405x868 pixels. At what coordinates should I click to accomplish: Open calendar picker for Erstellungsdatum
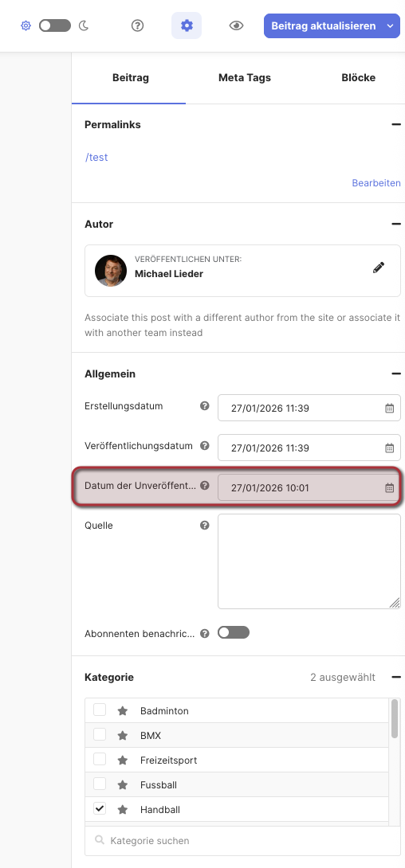pyautogui.click(x=390, y=409)
